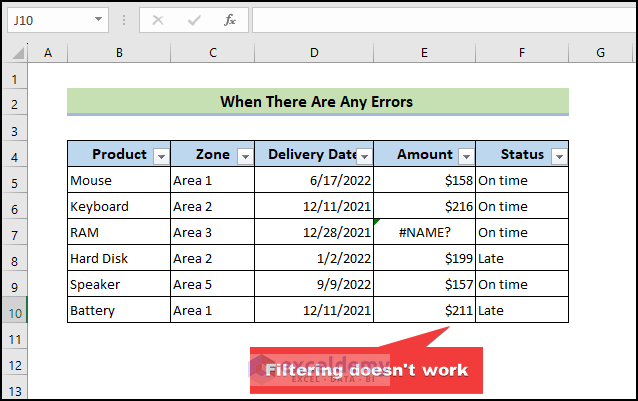The height and width of the screenshot is (401, 638).
Task: Click the Select All corner triangle
Action: [x=17, y=52]
